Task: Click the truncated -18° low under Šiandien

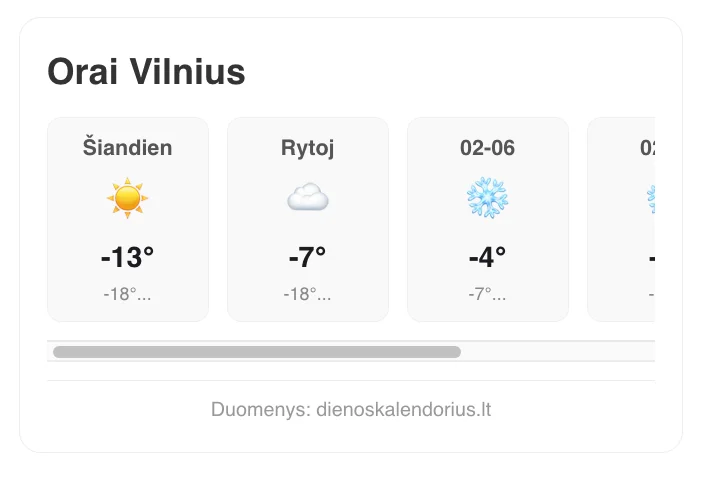Action: [x=128, y=295]
